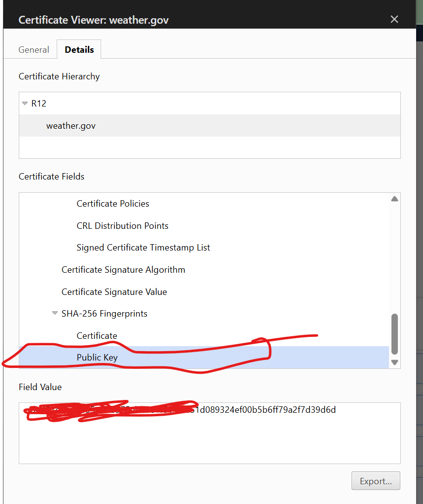423x504 pixels.
Task: Click the fields list scroll-down arrow
Action: 394,362
